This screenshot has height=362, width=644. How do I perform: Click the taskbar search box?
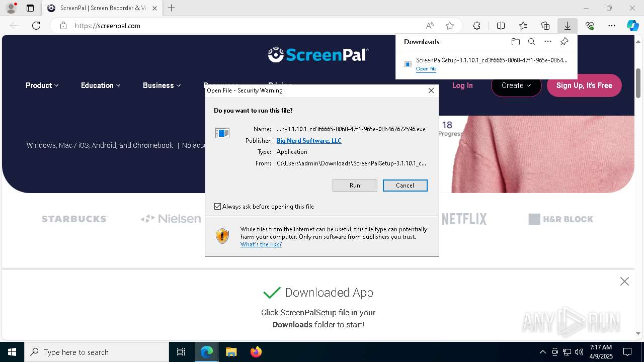point(97,352)
